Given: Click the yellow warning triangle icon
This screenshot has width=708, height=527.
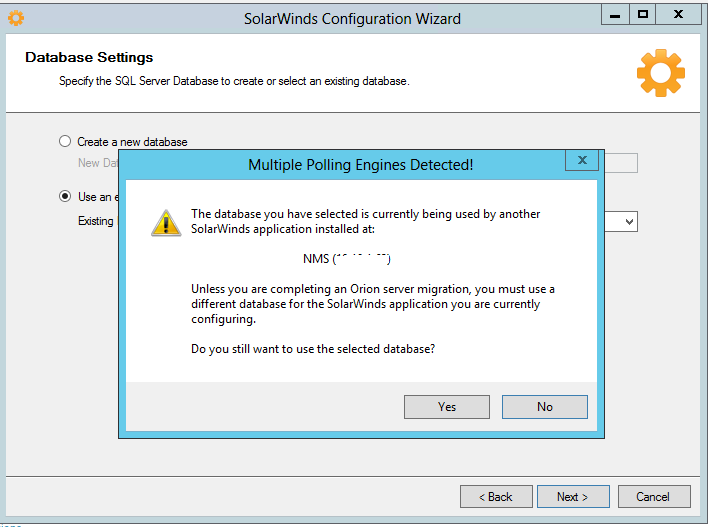Looking at the screenshot, I should tap(166, 223).
